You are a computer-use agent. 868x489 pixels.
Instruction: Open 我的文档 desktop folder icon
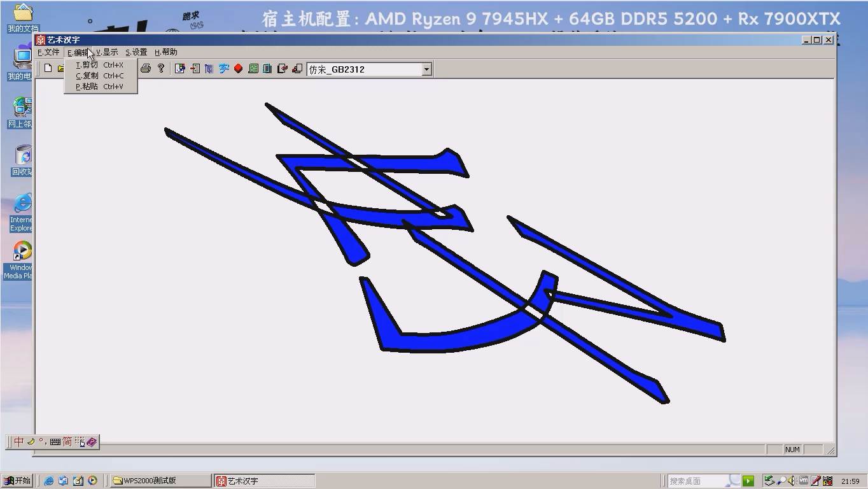tap(23, 18)
